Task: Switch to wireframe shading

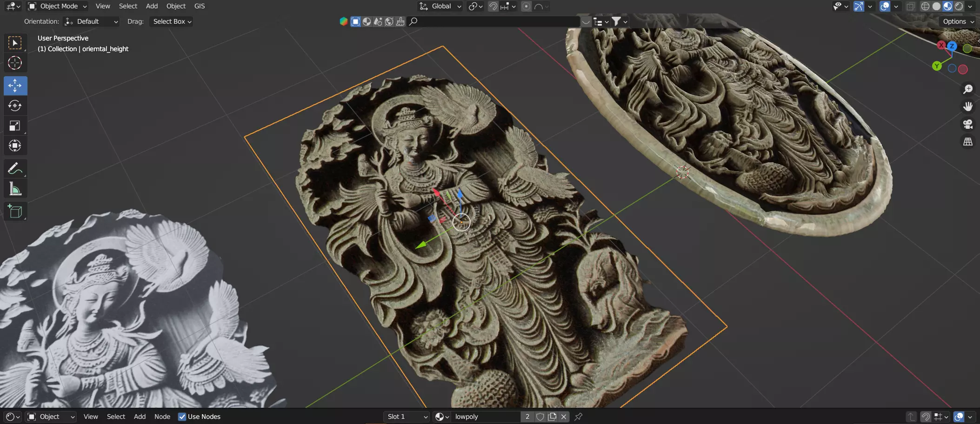Action: 926,7
